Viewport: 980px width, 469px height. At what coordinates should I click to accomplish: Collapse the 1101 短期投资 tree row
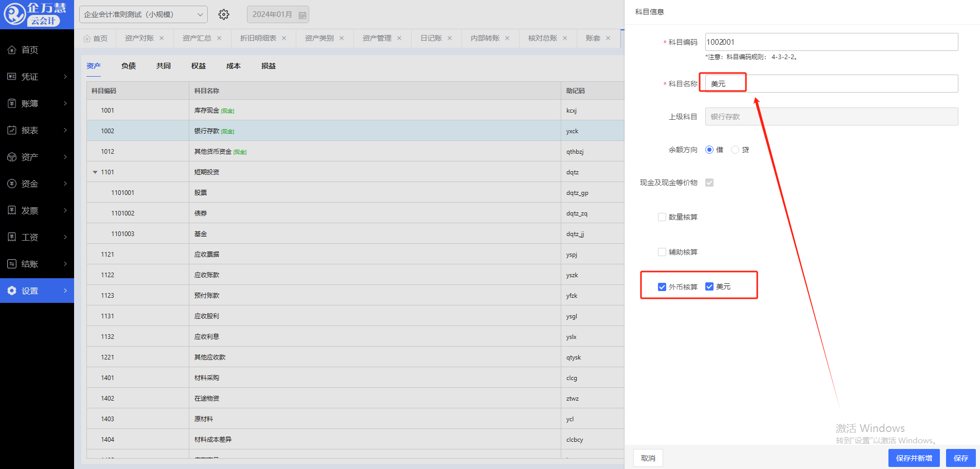tap(95, 172)
